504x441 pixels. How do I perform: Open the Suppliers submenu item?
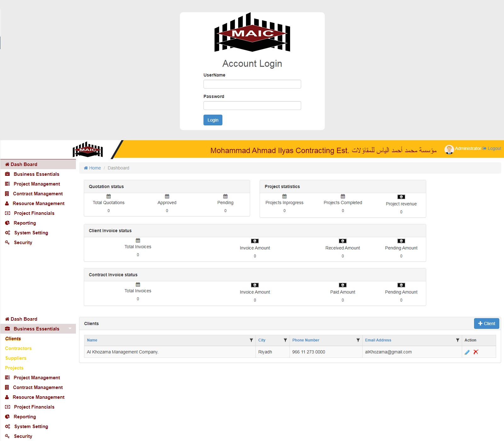click(x=16, y=358)
